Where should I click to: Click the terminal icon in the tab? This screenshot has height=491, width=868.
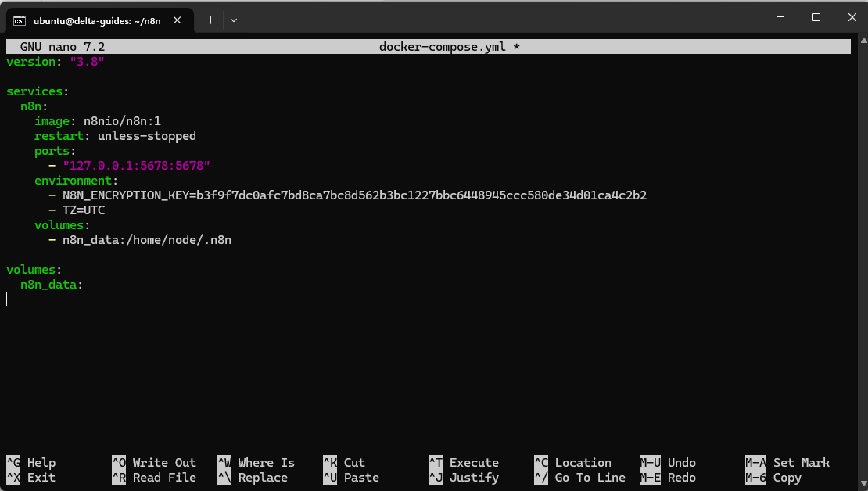tap(20, 20)
